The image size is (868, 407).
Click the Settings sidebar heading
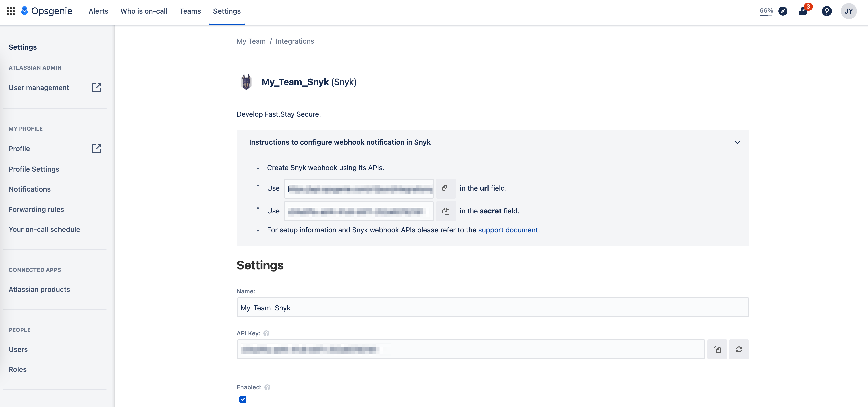pos(23,47)
